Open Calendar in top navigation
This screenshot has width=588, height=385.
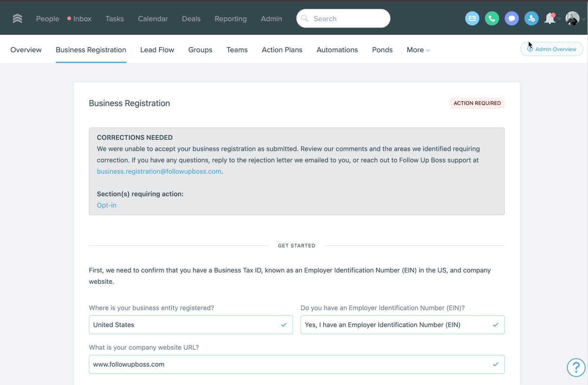pos(153,19)
